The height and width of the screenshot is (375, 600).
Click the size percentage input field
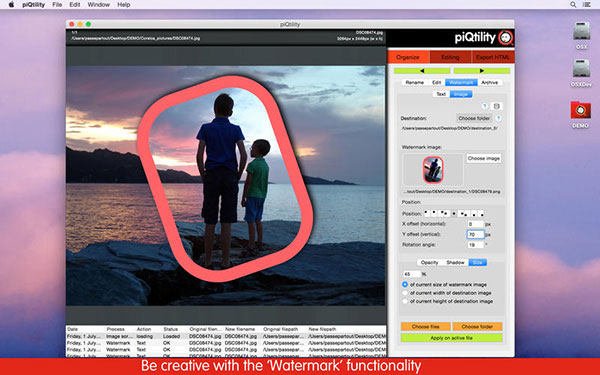(411, 274)
